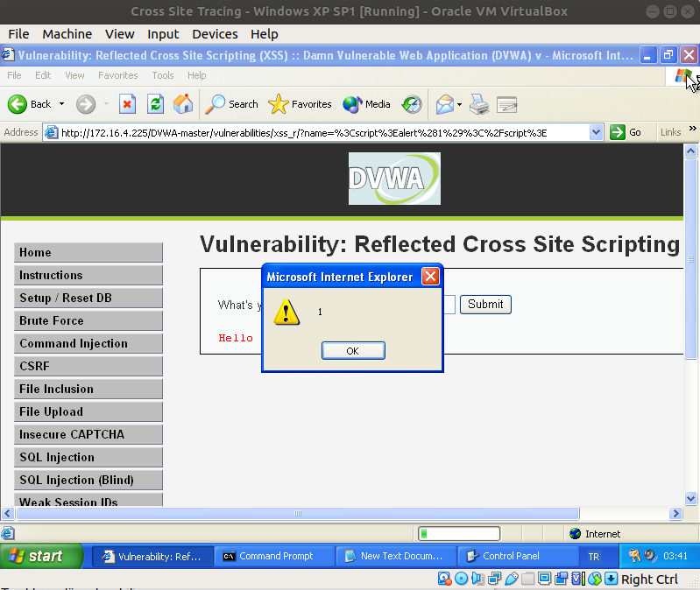Screen dimensions: 700x590
Task: Open Internet Explorer Tools menu
Action: 162,75
